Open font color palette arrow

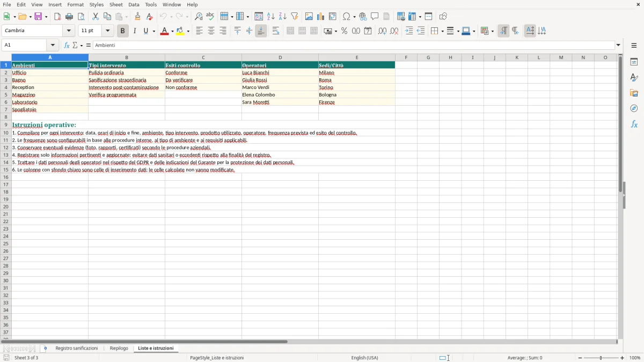(172, 31)
